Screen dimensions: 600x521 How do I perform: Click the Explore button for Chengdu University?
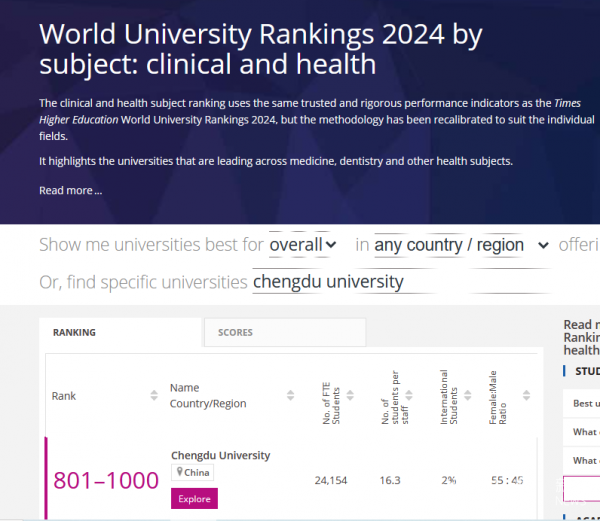pos(194,498)
